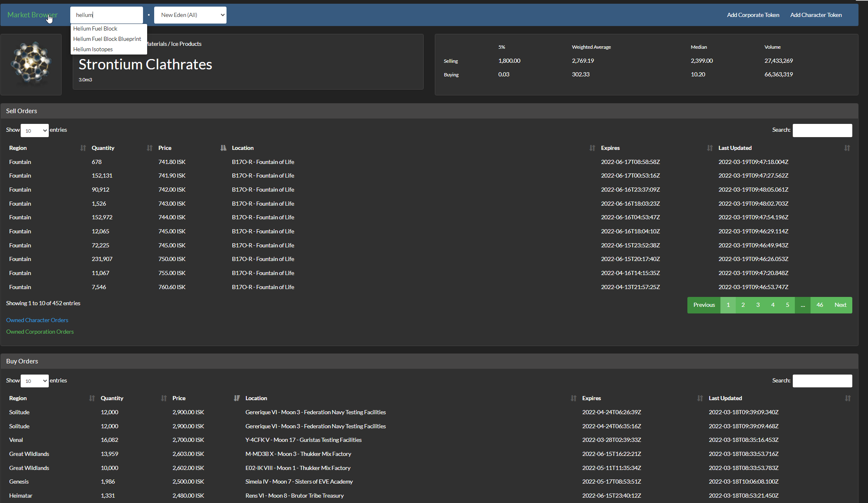The height and width of the screenshot is (503, 868).
Task: Open Owned Corporation Orders link
Action: coord(40,332)
